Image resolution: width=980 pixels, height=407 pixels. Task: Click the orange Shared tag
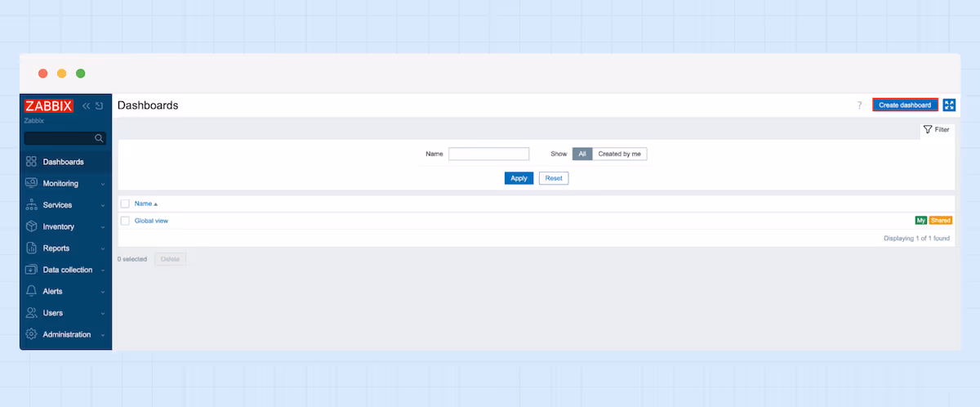941,221
